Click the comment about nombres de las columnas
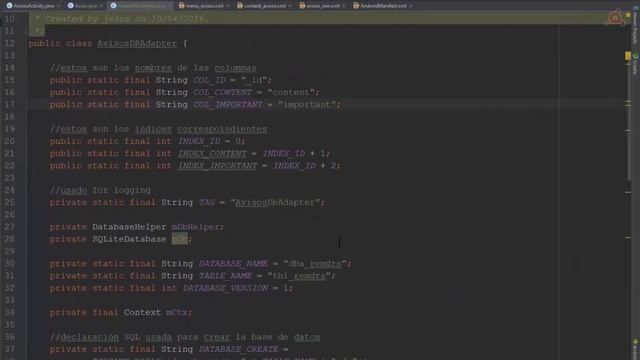This screenshot has width=640, height=360. (153, 68)
